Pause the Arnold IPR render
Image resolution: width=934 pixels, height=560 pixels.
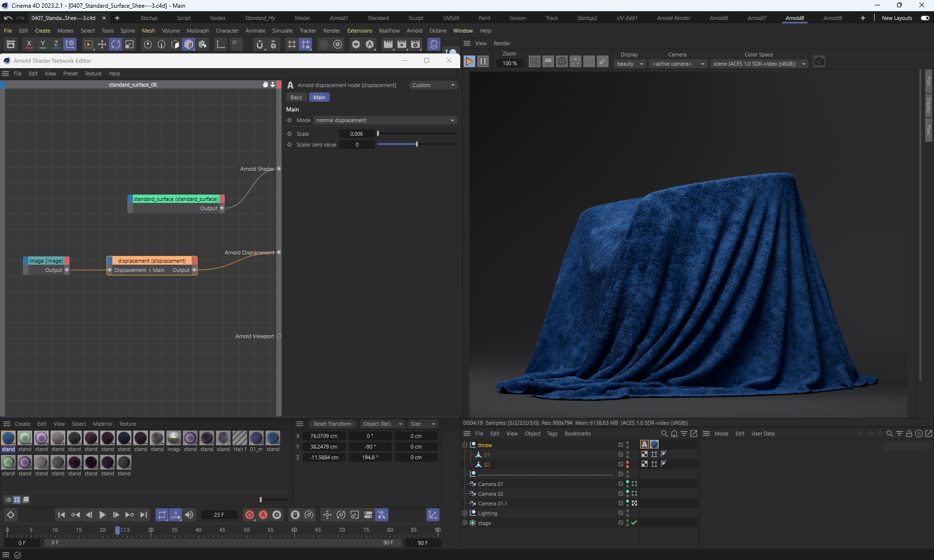483,61
